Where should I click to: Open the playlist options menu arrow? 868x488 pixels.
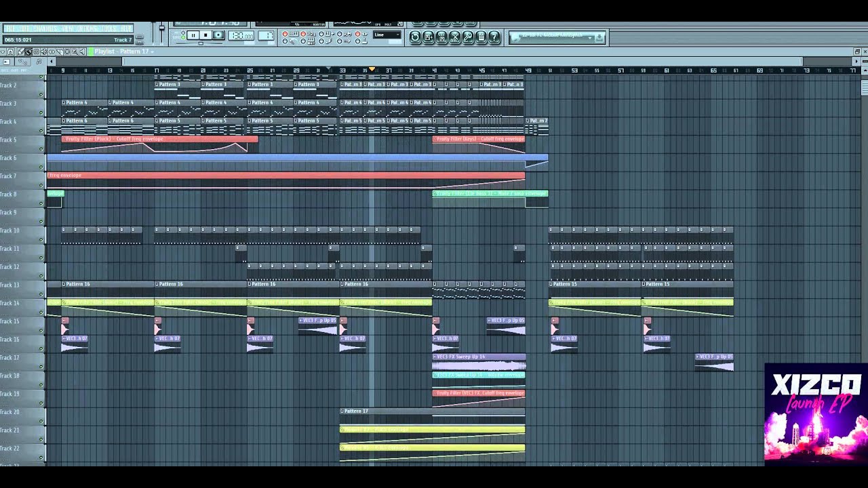pyautogui.click(x=3, y=52)
